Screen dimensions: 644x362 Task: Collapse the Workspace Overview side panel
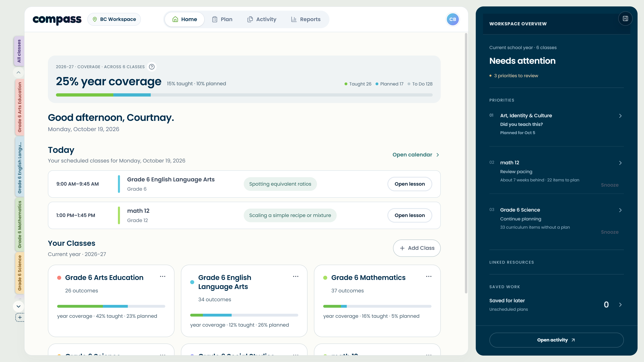point(625,19)
